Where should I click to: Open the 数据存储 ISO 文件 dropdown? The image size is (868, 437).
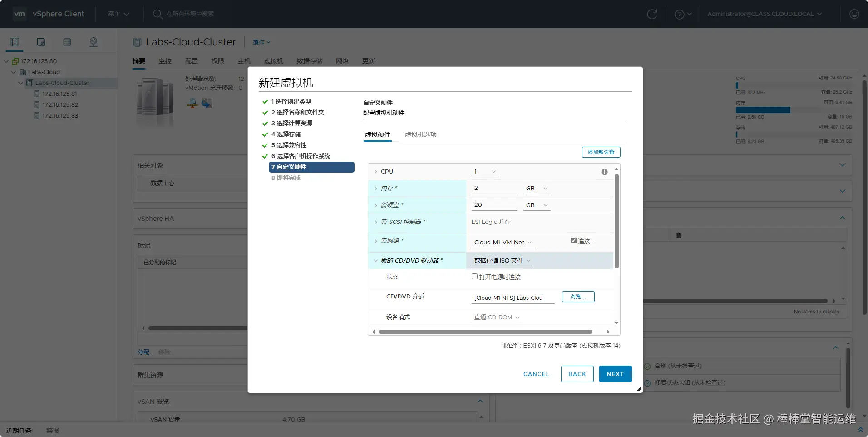click(502, 261)
